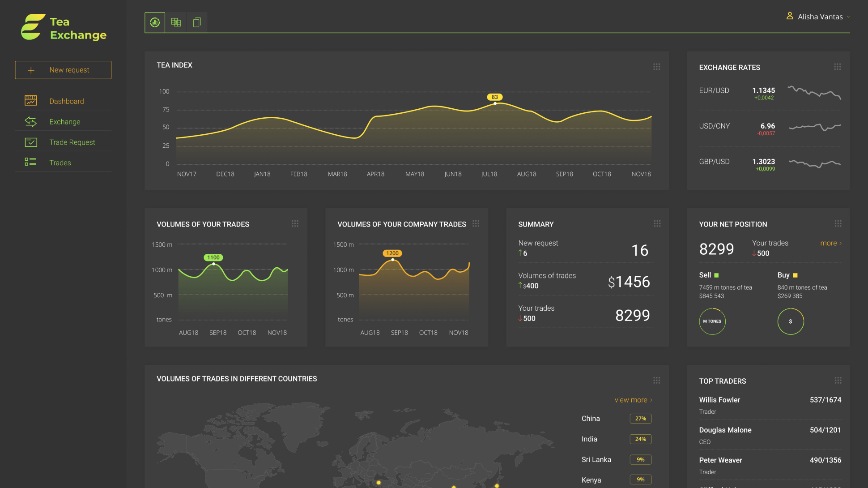Click the 83 marker on Tea Index
Screen dimensions: 868x488
click(x=494, y=97)
